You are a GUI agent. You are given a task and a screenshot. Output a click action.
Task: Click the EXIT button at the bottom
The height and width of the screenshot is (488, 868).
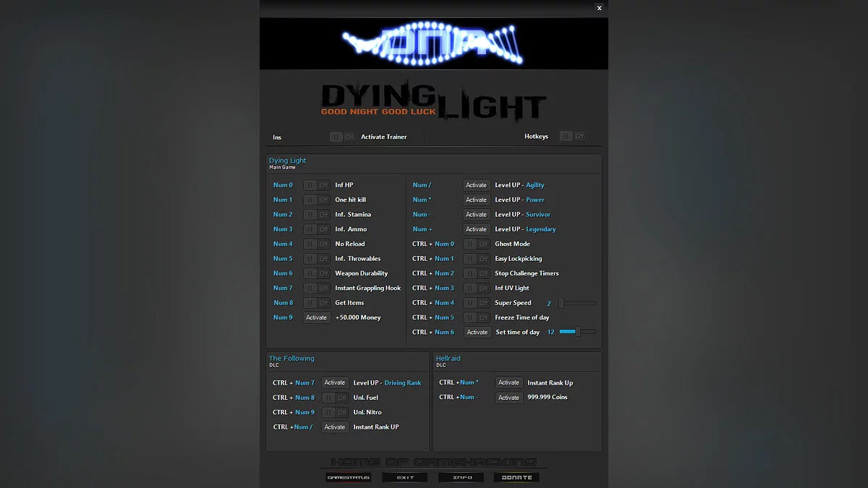tap(404, 476)
